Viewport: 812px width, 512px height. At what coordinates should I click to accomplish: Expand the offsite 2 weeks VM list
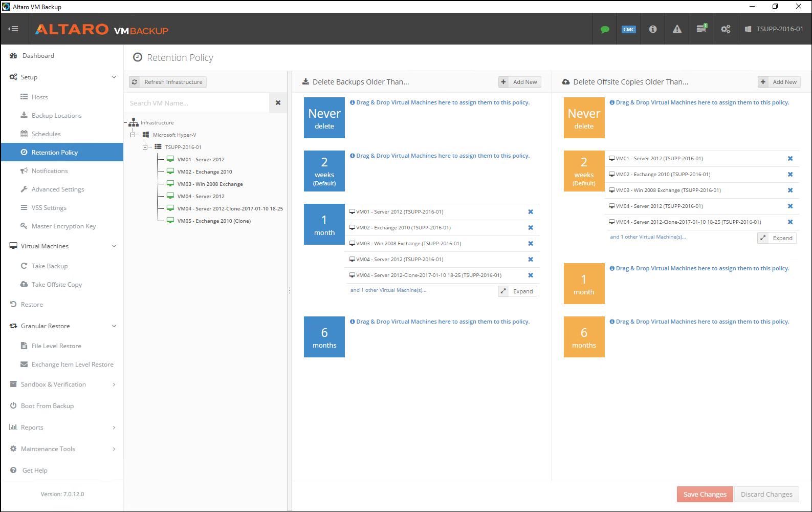point(777,238)
